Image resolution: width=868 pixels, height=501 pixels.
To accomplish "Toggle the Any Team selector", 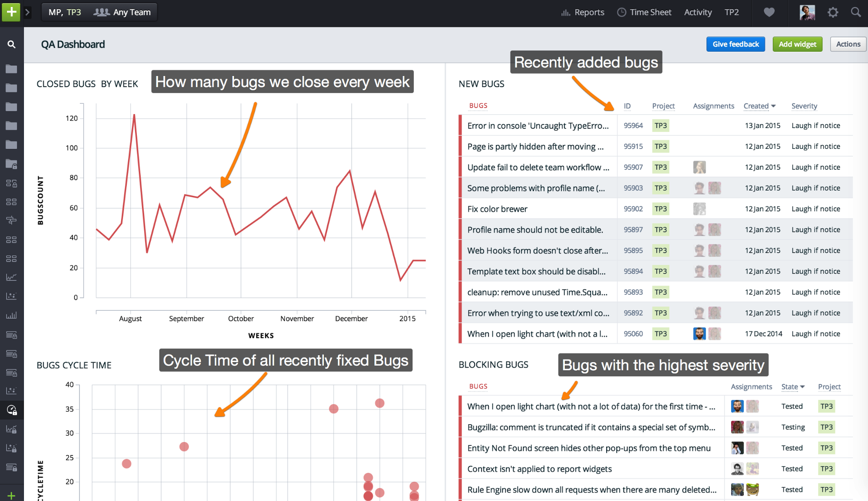I will [123, 12].
